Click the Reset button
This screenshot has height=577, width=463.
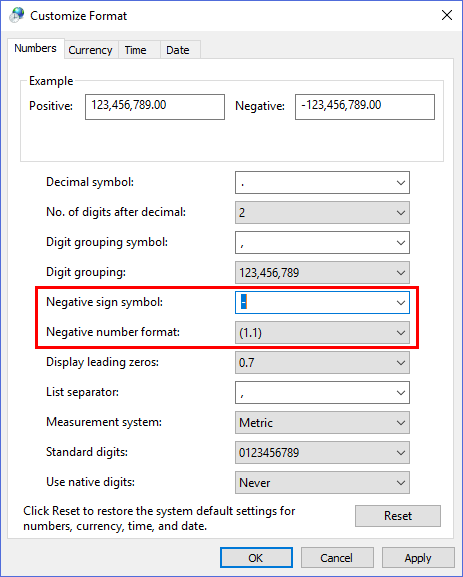(397, 516)
